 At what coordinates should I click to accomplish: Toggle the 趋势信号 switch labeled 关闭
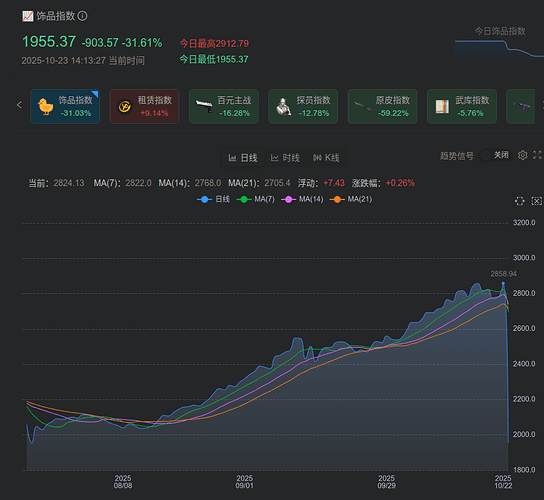(x=495, y=155)
